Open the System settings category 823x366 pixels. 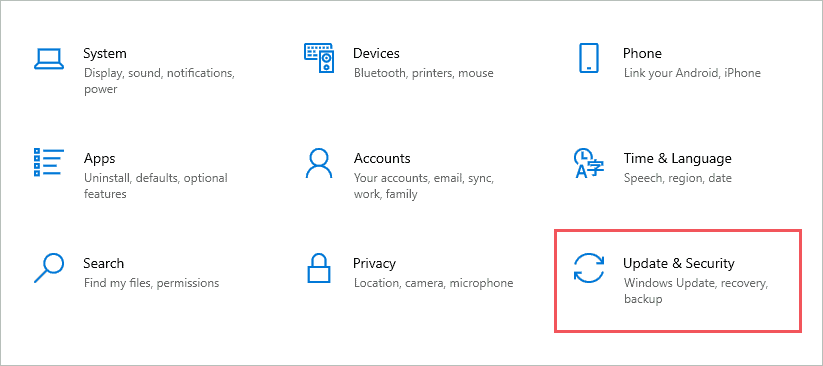(x=105, y=54)
